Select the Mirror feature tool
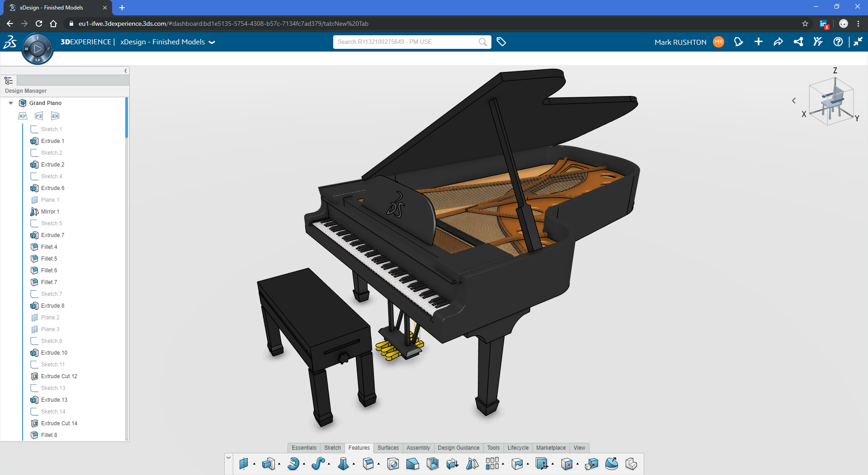The height and width of the screenshot is (475, 868). pos(472,464)
